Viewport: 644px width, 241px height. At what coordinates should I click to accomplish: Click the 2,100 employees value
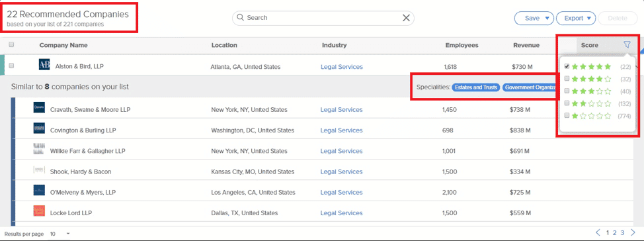[450, 192]
